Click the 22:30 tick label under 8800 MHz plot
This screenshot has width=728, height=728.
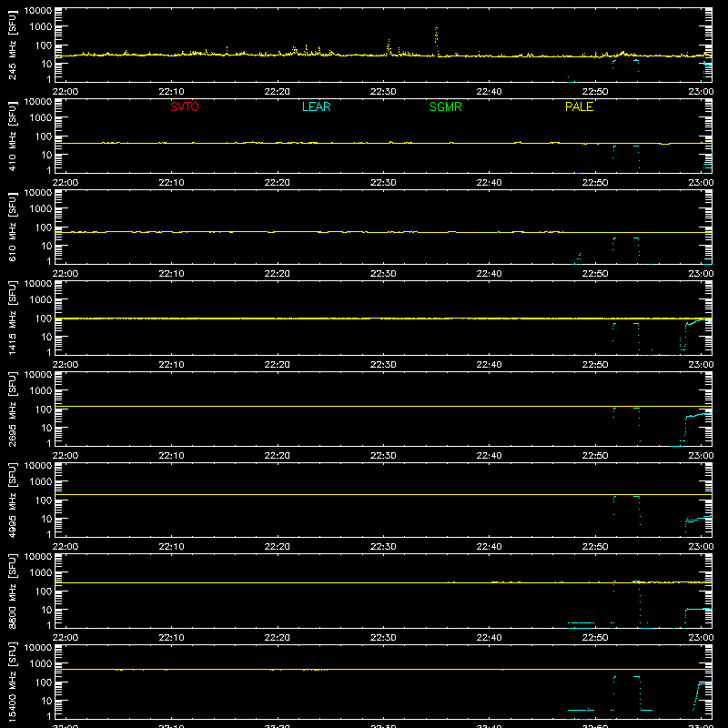click(383, 638)
